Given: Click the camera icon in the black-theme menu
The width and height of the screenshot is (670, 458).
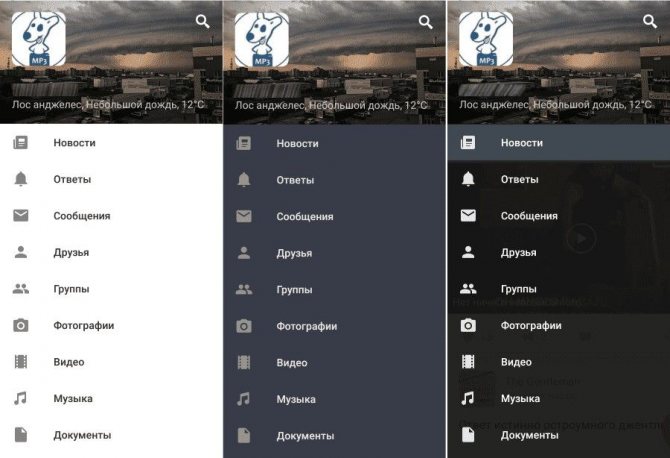Looking at the screenshot, I should 468,326.
